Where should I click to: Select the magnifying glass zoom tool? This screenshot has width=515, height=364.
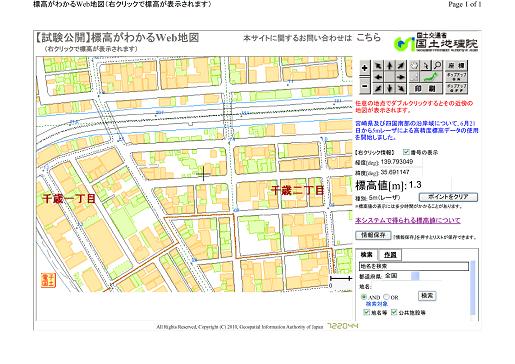click(437, 65)
